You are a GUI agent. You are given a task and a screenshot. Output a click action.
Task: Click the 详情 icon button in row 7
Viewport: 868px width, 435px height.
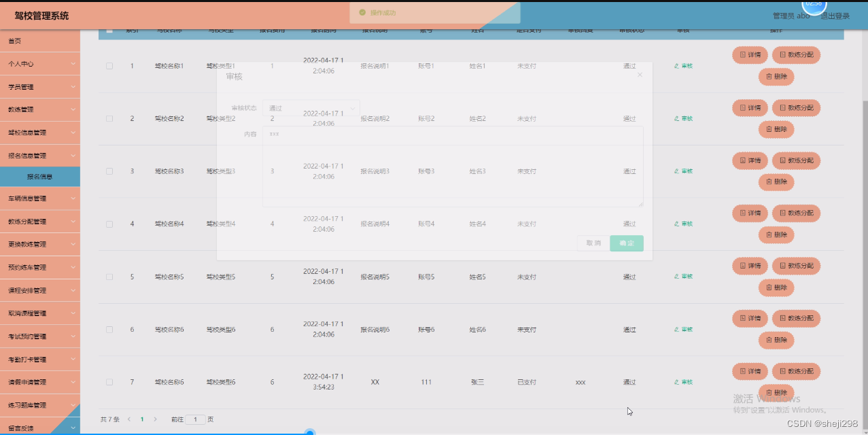(750, 371)
